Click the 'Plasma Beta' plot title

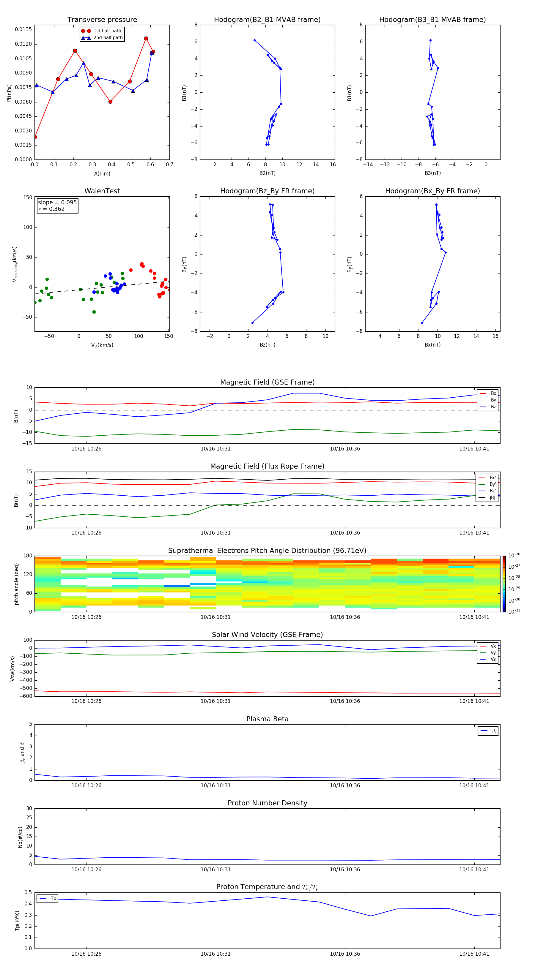point(267,719)
